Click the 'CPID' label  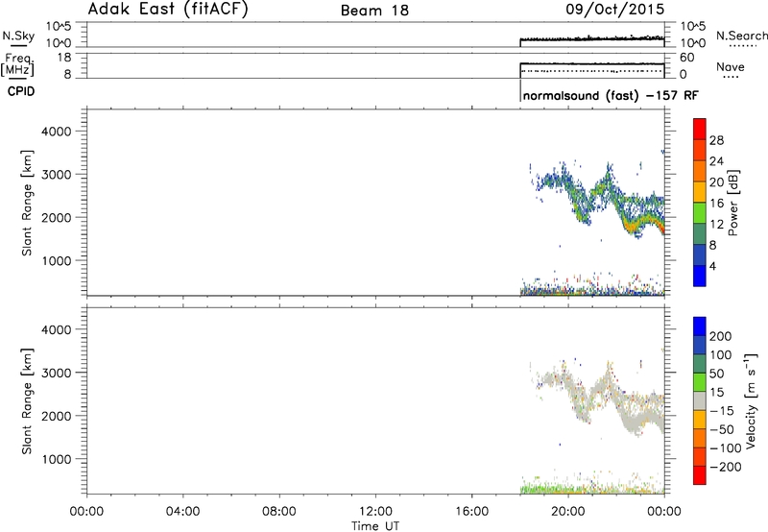(x=21, y=91)
